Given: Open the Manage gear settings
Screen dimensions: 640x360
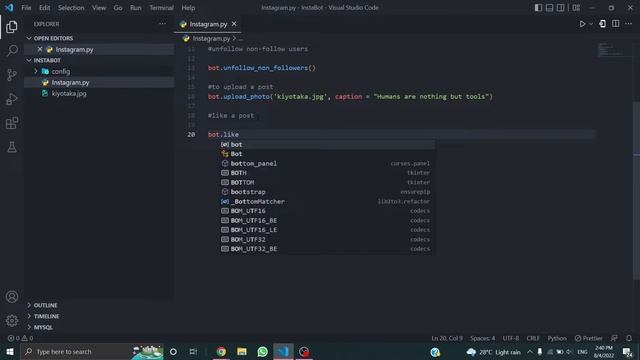Looking at the screenshot, I should (x=12, y=320).
